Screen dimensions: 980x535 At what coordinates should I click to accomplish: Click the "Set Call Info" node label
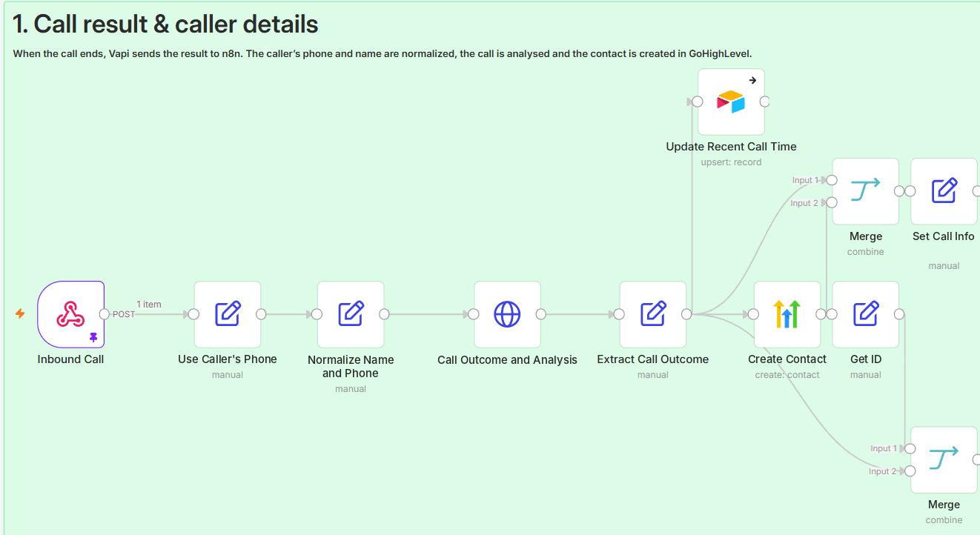point(944,236)
